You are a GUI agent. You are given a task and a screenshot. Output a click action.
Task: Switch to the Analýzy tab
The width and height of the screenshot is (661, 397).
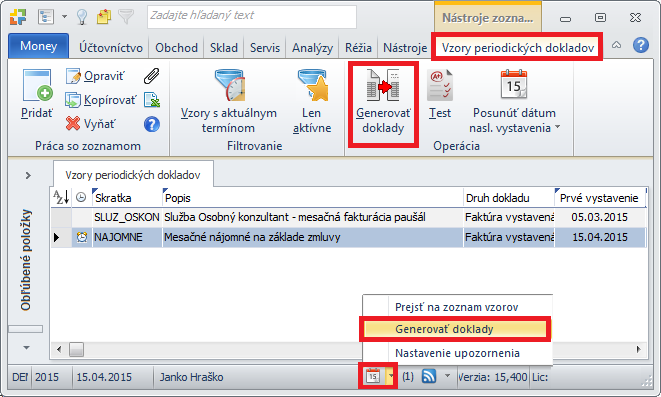(312, 48)
